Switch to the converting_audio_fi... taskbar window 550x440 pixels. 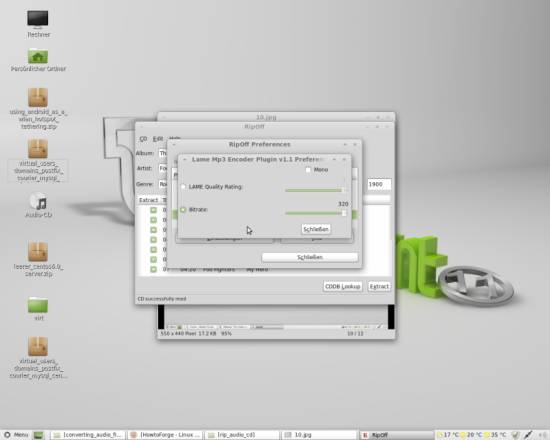pyautogui.click(x=88, y=435)
